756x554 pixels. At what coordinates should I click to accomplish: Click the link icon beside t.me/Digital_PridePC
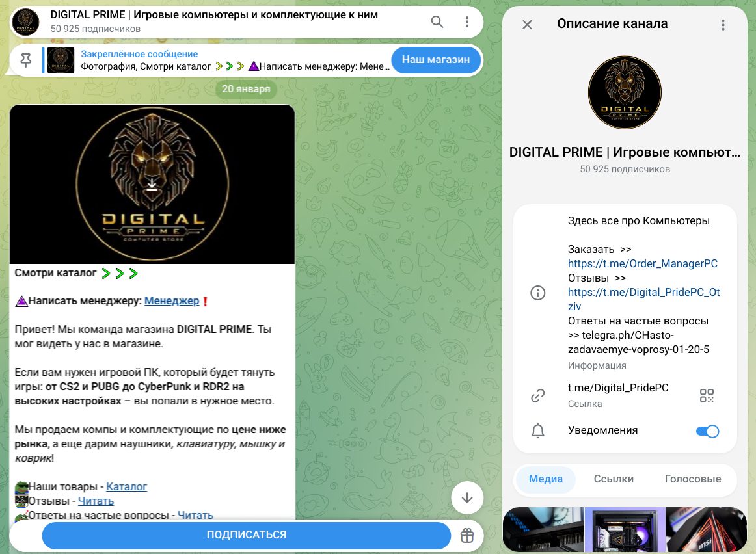[x=537, y=395]
